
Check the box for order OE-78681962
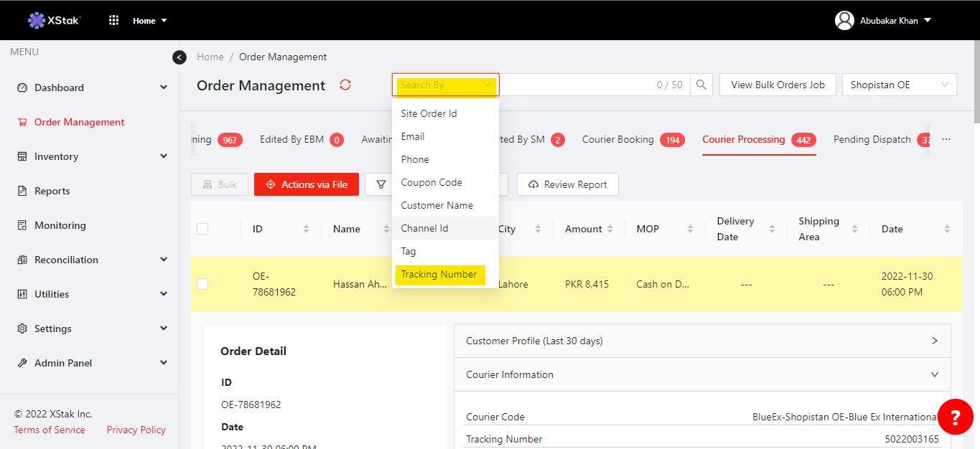202,284
